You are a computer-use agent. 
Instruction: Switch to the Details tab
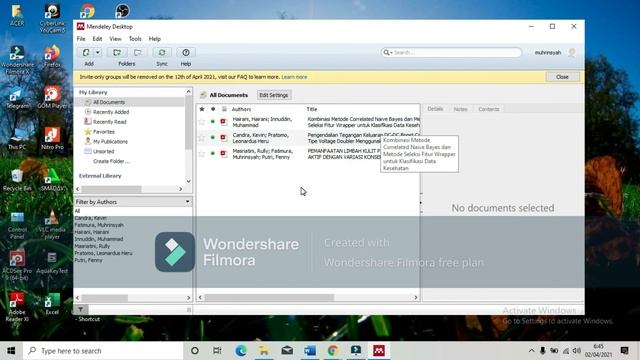435,109
